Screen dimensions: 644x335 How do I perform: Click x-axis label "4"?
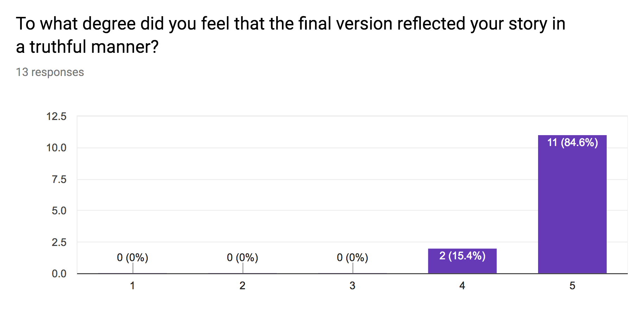click(x=462, y=286)
